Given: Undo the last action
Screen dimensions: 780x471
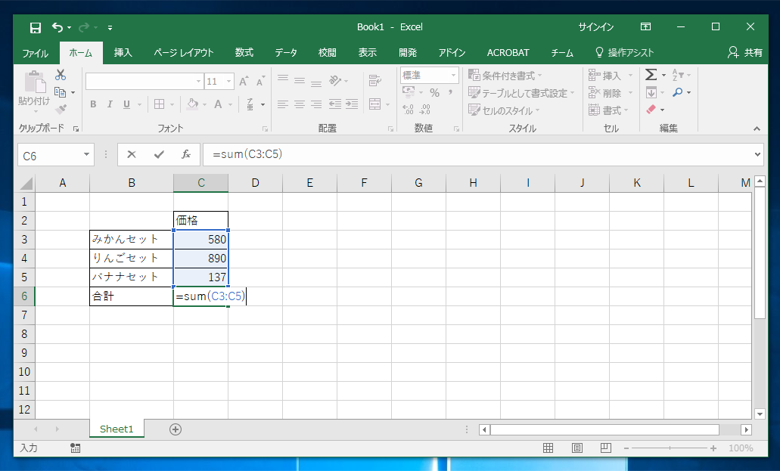Looking at the screenshot, I should click(x=58, y=27).
